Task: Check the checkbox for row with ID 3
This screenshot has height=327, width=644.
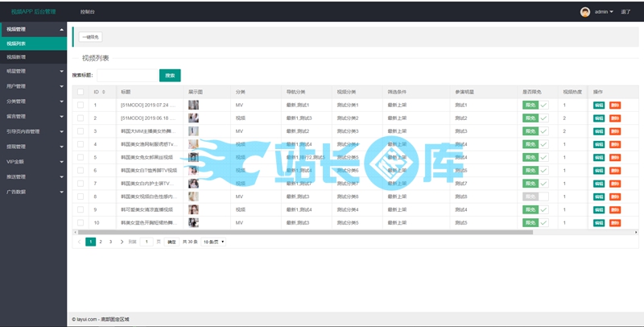Action: 80,131
